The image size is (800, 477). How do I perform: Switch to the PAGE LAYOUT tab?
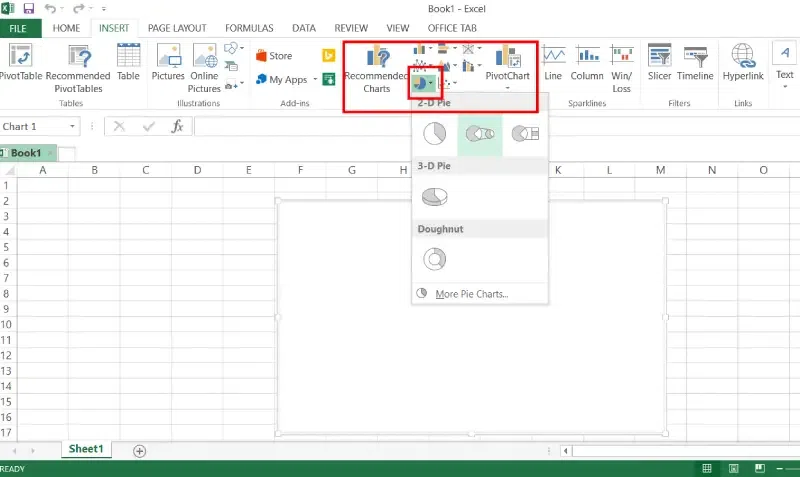pos(177,28)
